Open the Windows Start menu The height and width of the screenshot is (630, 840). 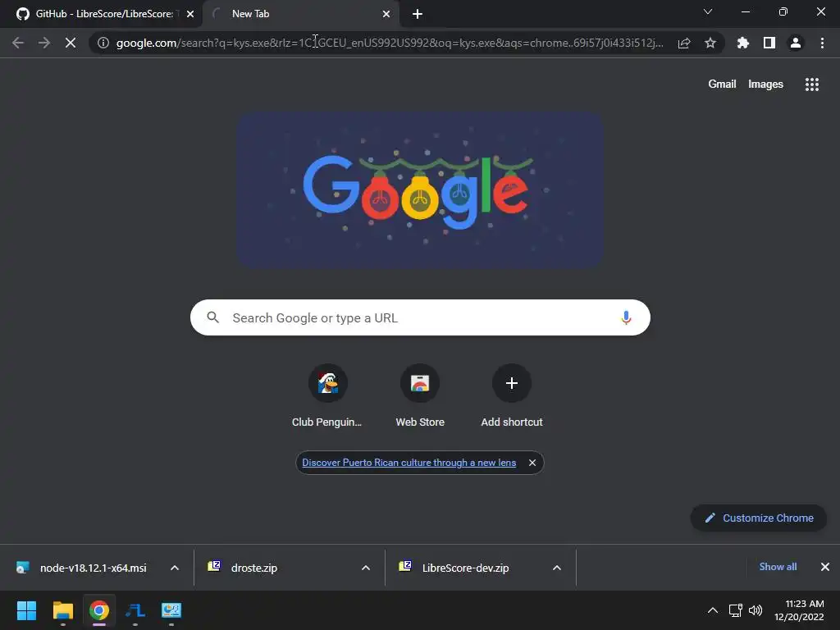[x=26, y=610]
